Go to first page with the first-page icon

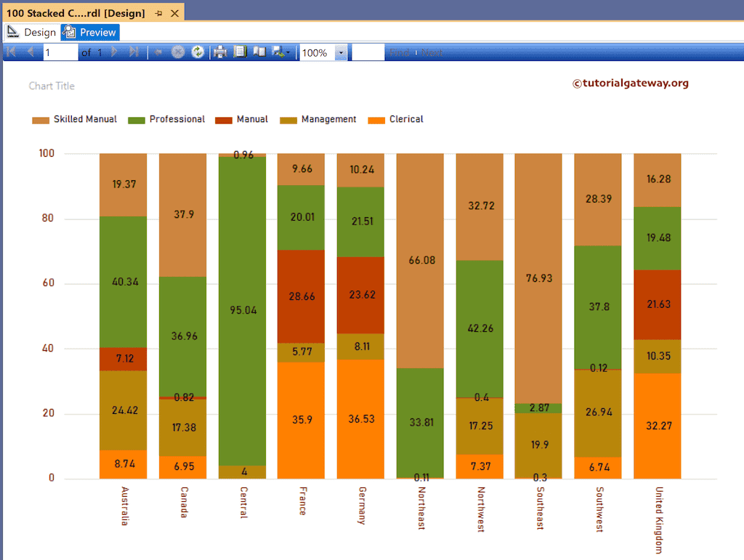click(x=9, y=52)
